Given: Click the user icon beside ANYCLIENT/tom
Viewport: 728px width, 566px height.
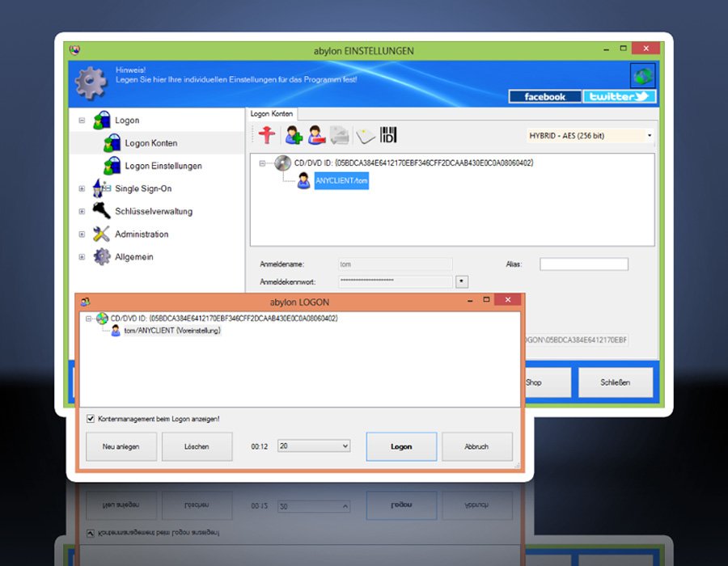Looking at the screenshot, I should click(303, 180).
